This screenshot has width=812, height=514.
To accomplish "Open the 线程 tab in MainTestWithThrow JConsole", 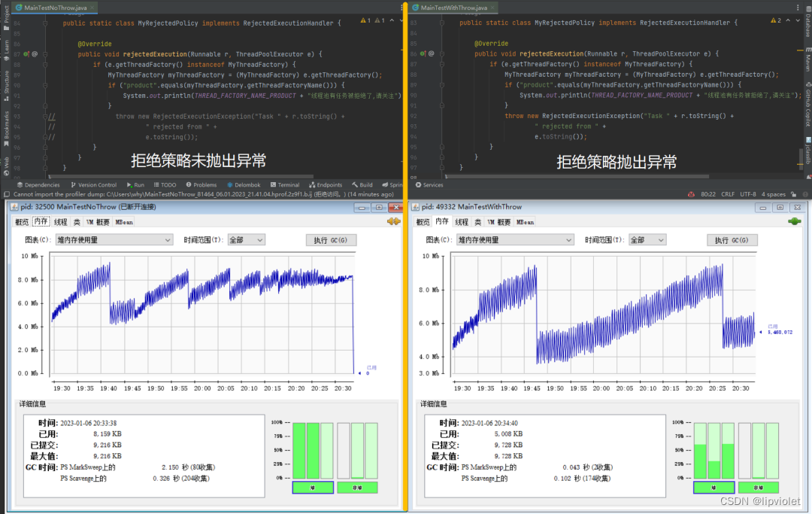I will point(462,222).
